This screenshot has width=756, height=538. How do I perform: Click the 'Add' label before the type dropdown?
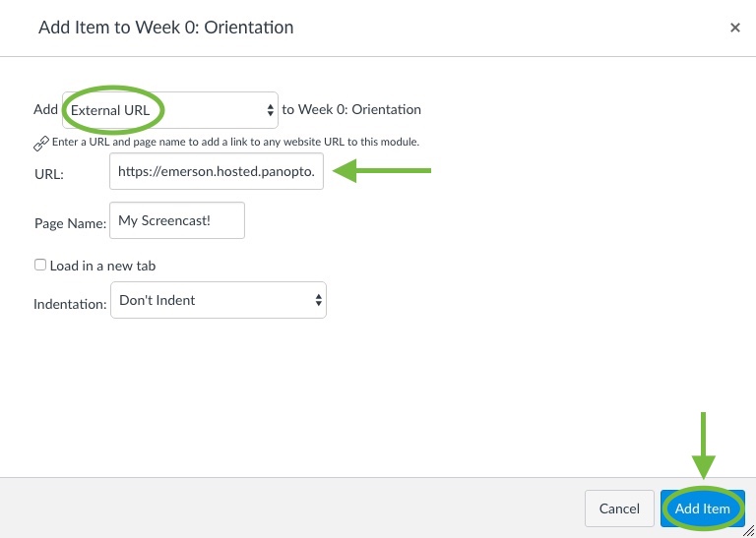(x=46, y=110)
